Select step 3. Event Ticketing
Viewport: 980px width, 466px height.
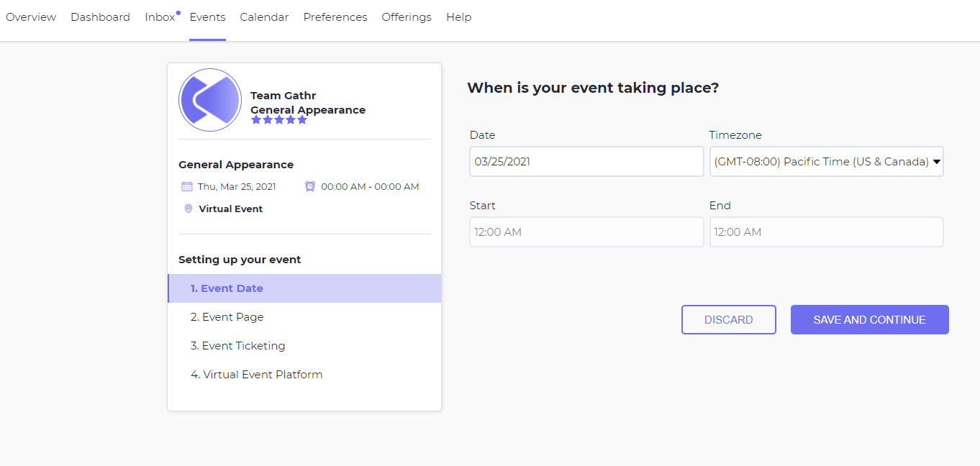coord(304,346)
